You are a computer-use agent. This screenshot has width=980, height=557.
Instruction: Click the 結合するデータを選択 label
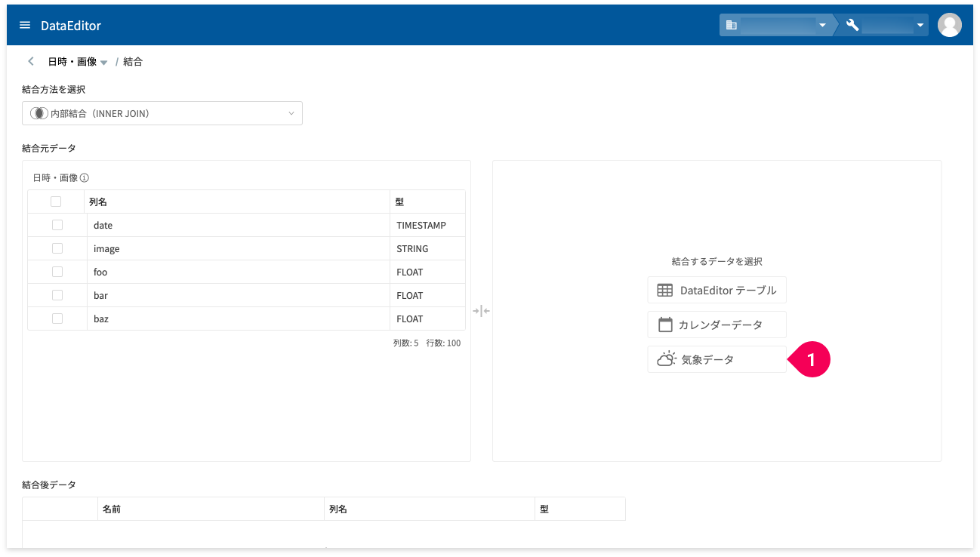[x=717, y=261]
